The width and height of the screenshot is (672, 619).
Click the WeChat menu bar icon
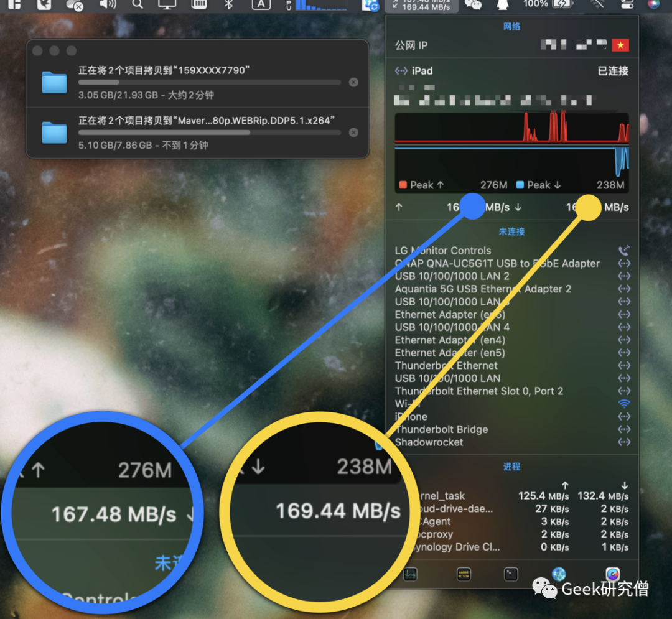474,4
